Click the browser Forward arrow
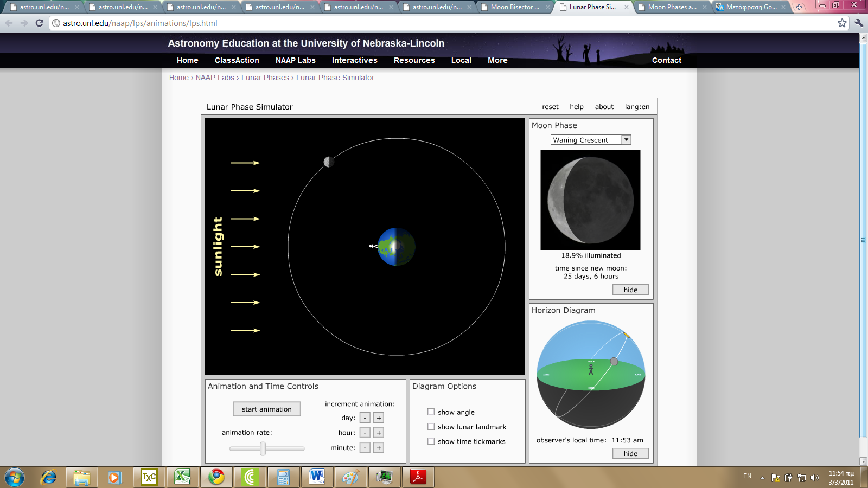Viewport: 868px width, 488px height. pos(24,23)
